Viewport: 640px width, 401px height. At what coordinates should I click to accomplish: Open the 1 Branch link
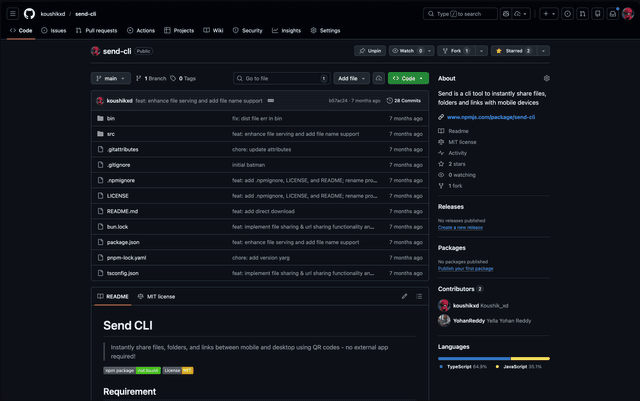[x=151, y=78]
